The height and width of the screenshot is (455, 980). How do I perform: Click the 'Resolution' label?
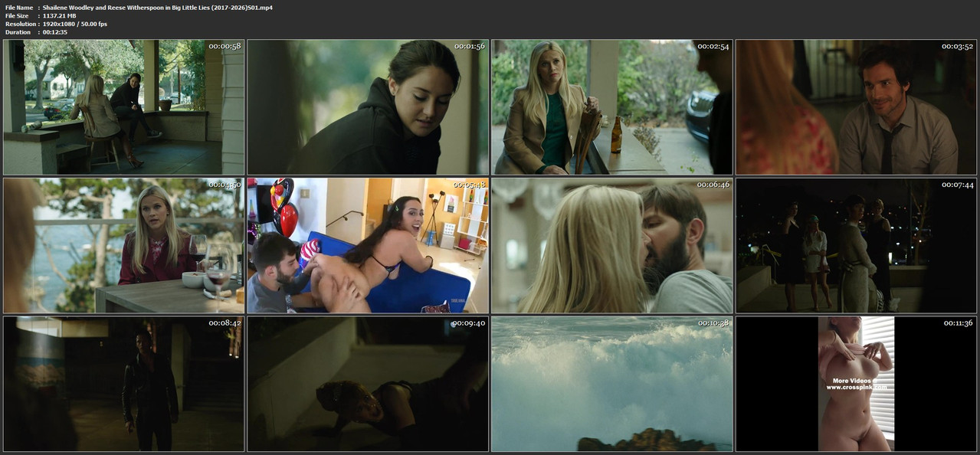20,24
